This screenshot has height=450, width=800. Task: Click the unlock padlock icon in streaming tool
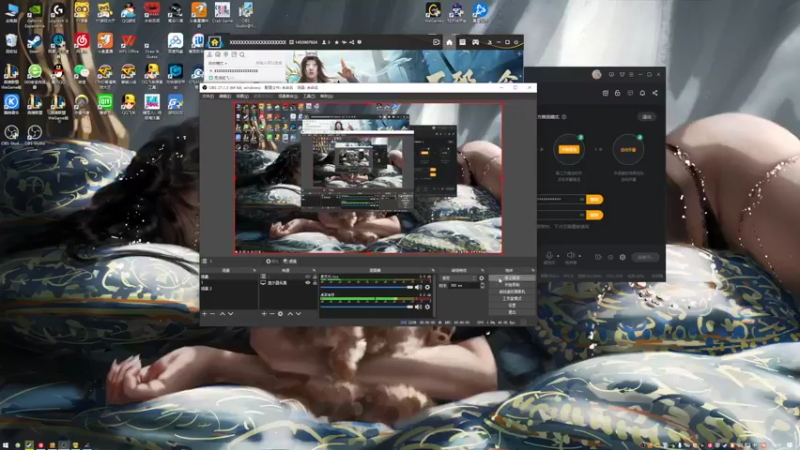(x=617, y=93)
